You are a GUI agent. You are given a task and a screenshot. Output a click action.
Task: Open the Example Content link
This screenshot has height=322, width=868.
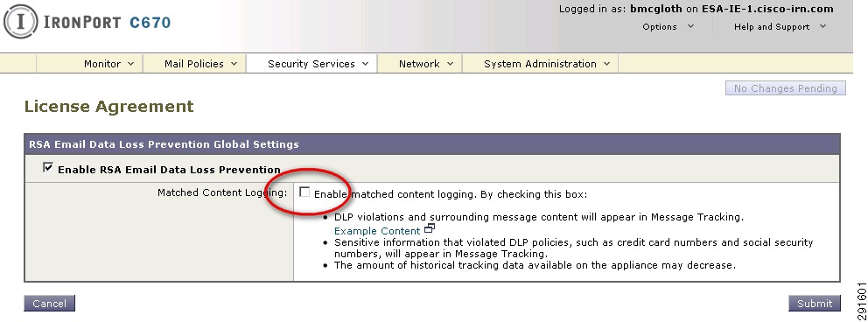[x=377, y=231]
